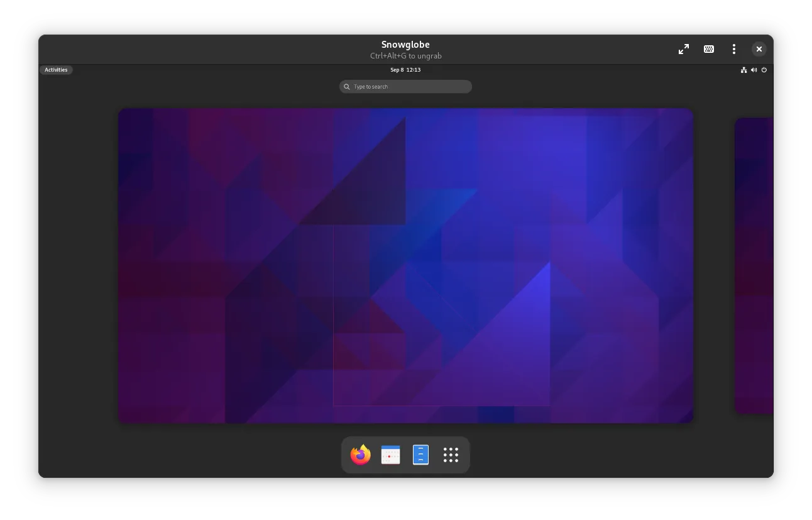
Task: Click the magnifier icon in the search box
Action: [347, 87]
